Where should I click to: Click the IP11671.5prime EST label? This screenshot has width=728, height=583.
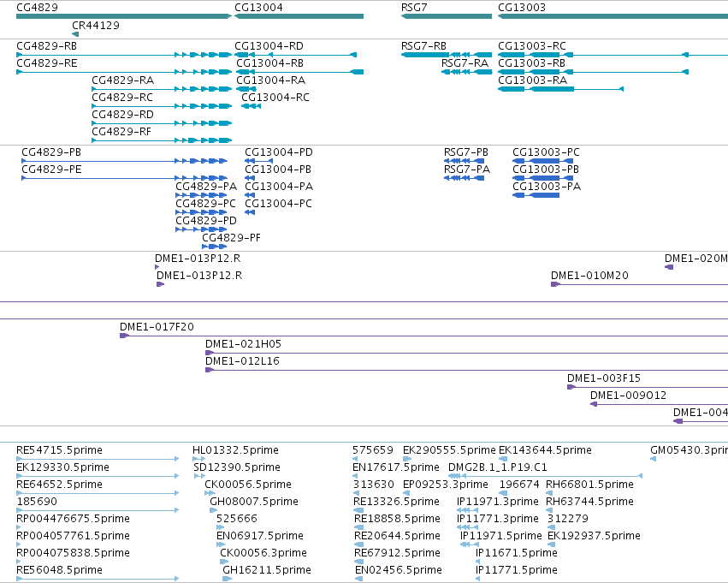pos(517,554)
